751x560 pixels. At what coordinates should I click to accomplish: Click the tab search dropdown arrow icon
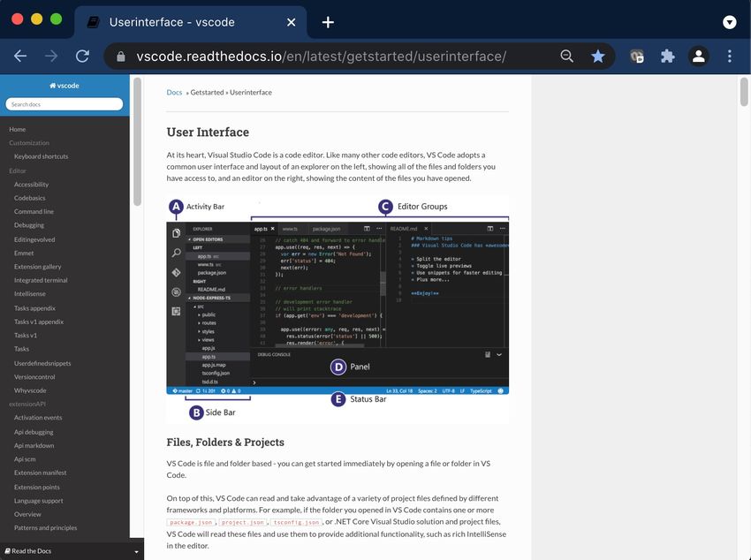point(730,22)
